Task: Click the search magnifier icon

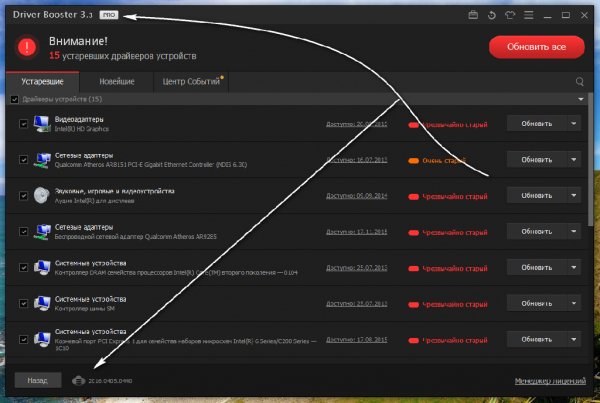Action: point(580,82)
